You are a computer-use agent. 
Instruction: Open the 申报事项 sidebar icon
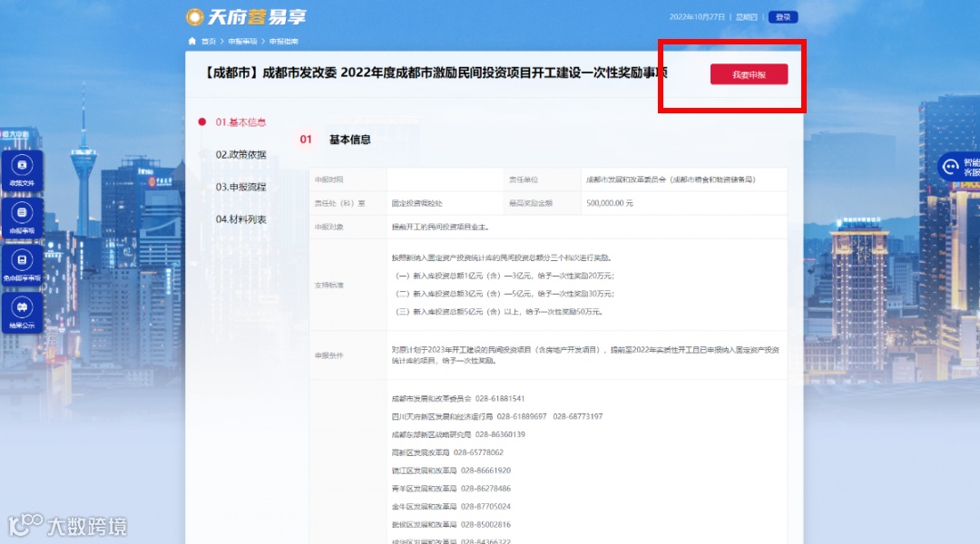[x=22, y=218]
